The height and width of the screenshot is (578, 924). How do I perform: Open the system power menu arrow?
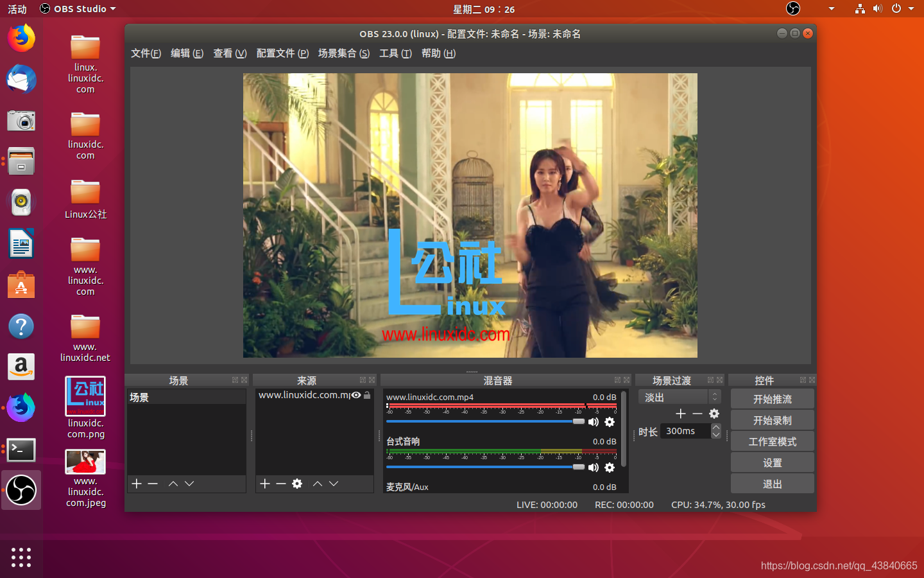pyautogui.click(x=911, y=8)
